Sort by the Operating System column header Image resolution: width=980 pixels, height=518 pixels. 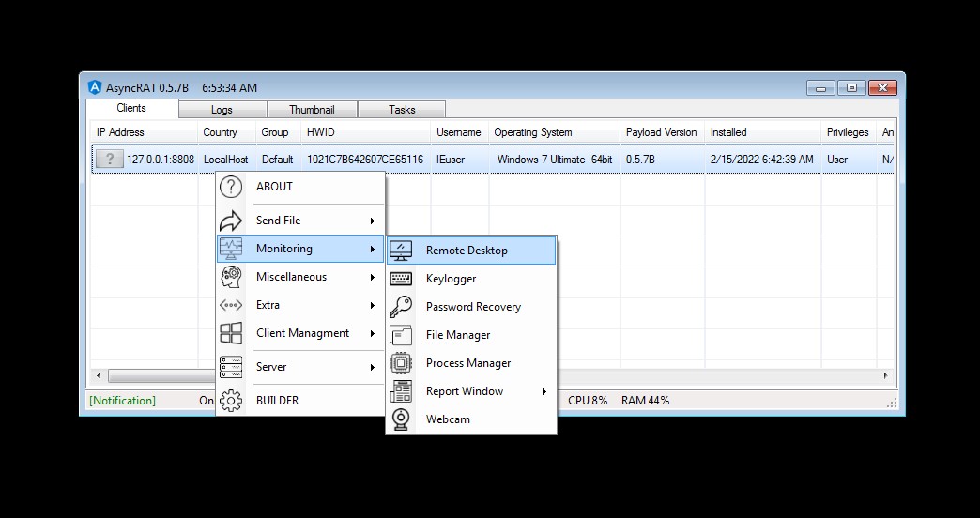point(532,132)
